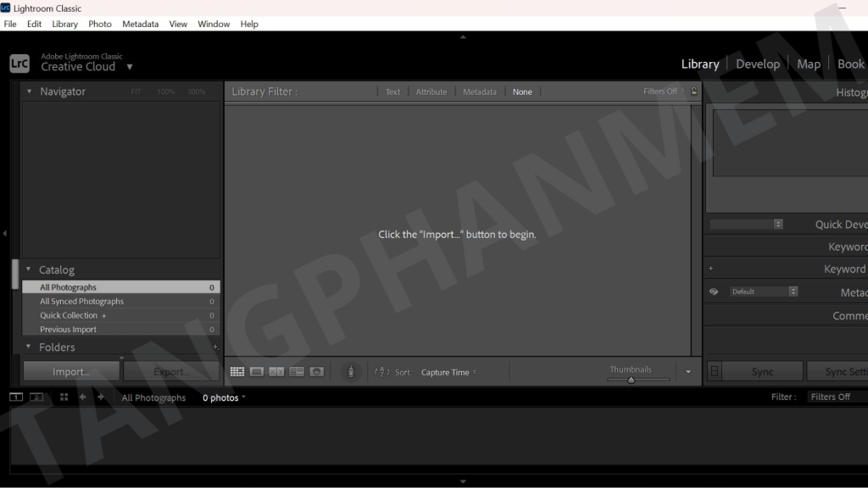Toggle the Library Filter lock icon
The width and height of the screenshot is (868, 488).
(694, 91)
